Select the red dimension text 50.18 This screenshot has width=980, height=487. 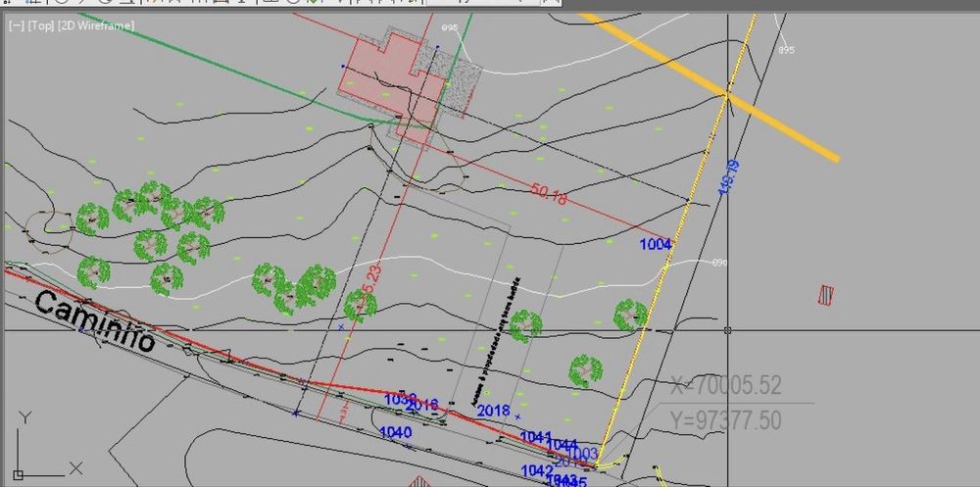pos(549,194)
